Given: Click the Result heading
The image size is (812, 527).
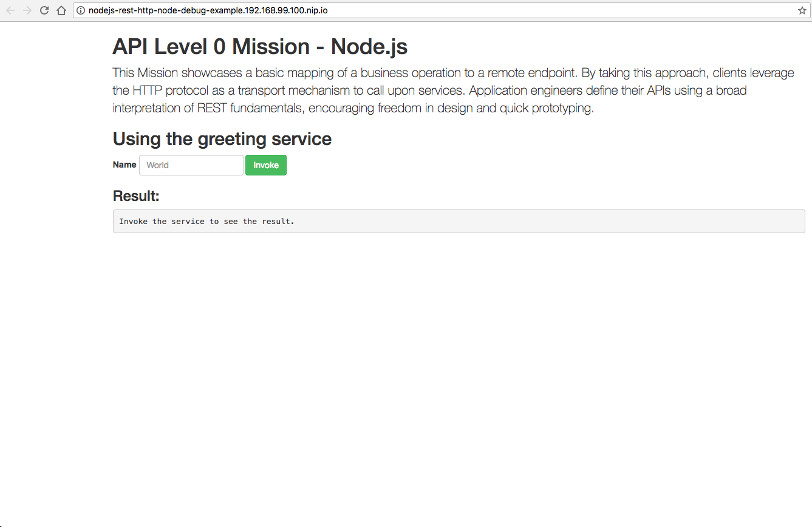Looking at the screenshot, I should [x=136, y=195].
